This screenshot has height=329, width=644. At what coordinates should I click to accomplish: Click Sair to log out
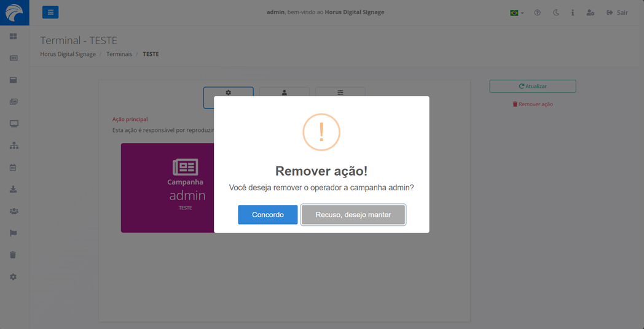(x=617, y=13)
